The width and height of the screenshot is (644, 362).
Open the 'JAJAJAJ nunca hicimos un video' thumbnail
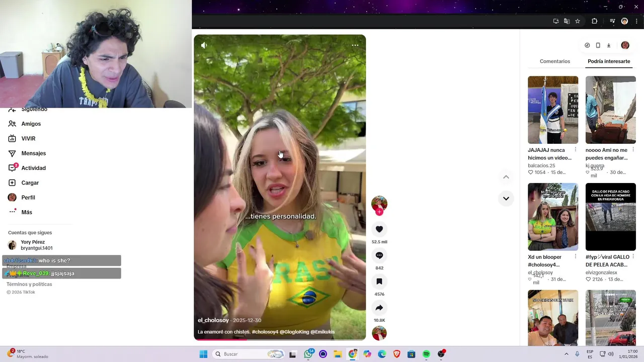pos(553,110)
